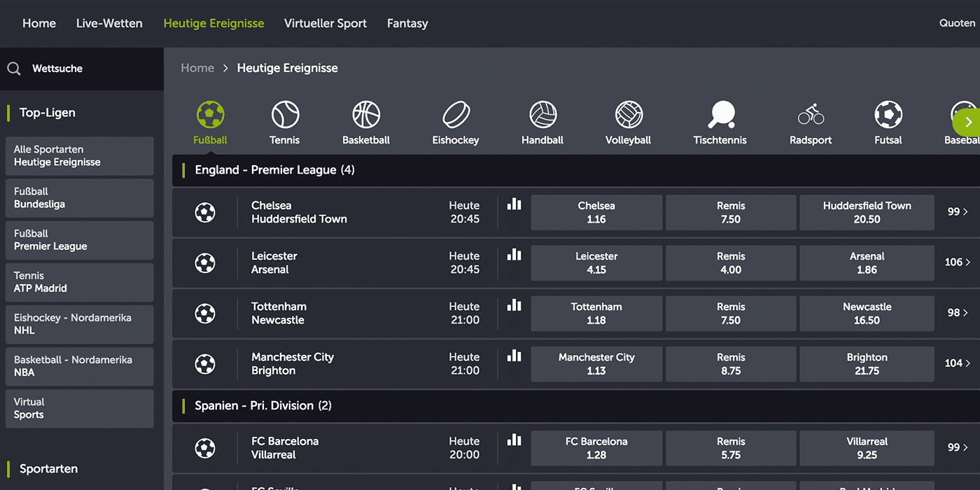
Task: Expand 98 more bets for Tottenham match
Action: 958,312
